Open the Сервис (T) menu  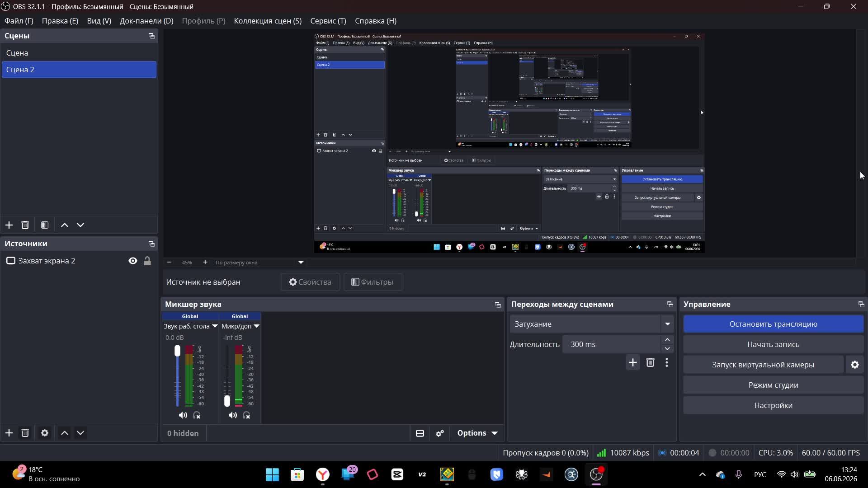coord(328,21)
